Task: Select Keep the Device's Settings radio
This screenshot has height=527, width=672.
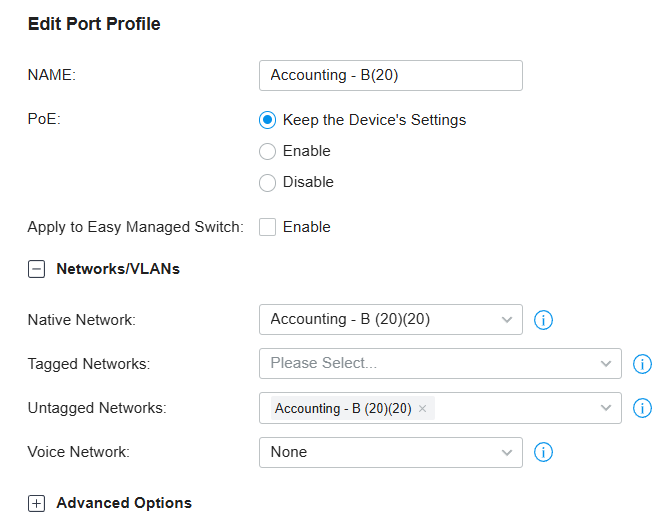Action: coord(267,120)
